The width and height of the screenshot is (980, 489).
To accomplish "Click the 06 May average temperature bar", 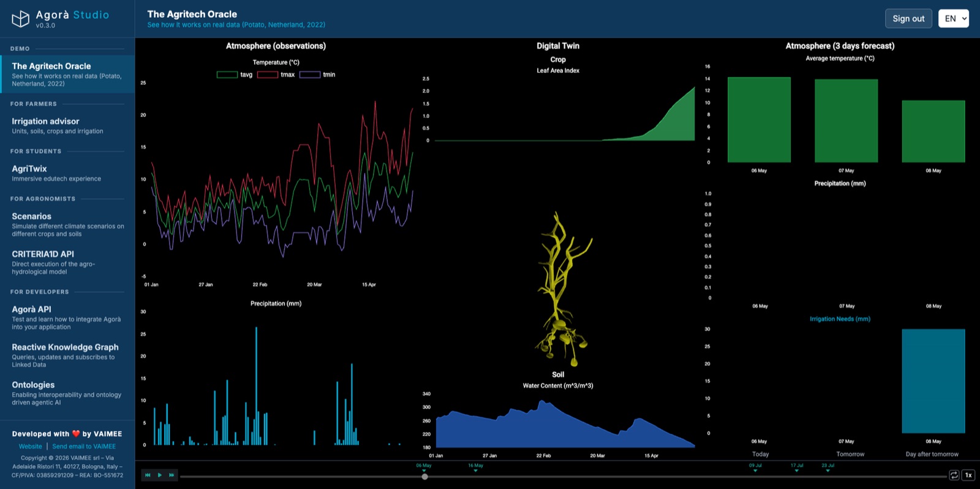I will click(759, 119).
